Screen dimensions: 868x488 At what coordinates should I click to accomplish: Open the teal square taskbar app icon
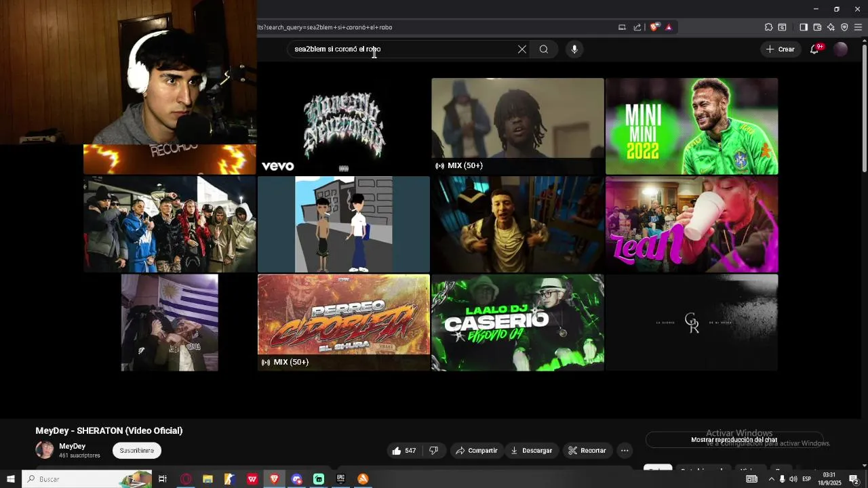319,479
